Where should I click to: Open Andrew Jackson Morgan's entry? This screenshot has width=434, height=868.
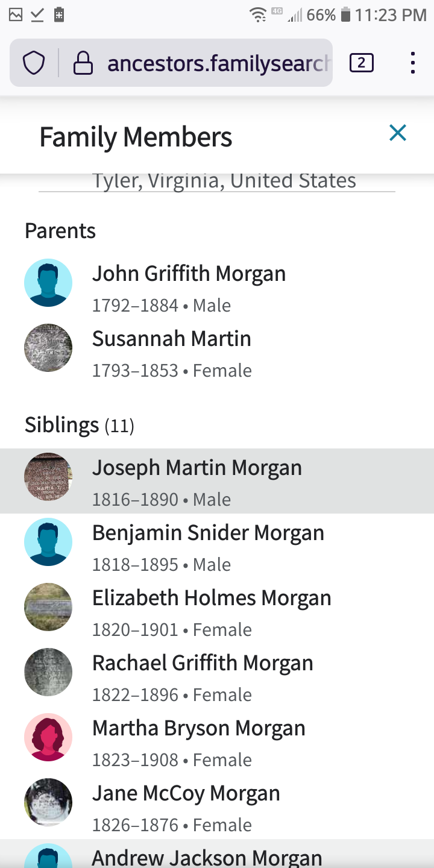click(x=207, y=857)
